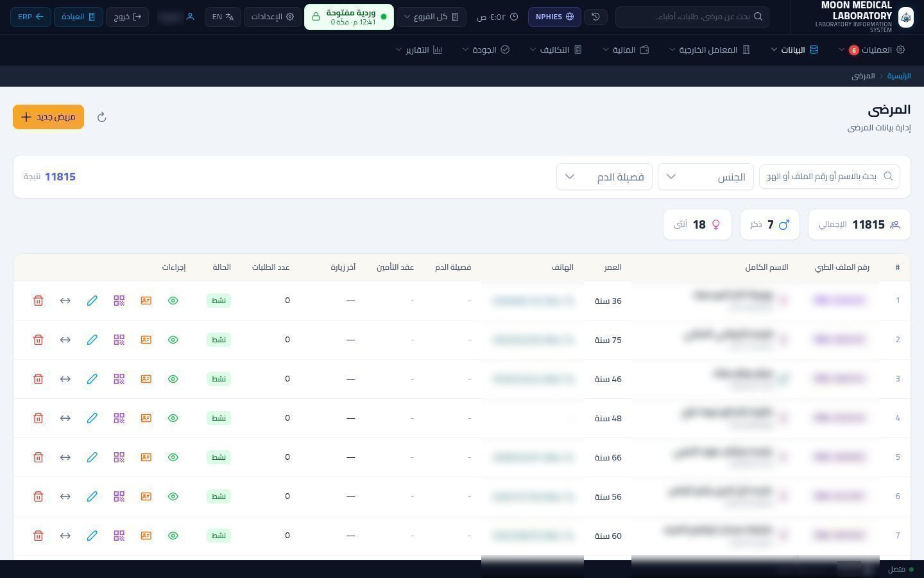
Task: Expand the كل الفروع branch selector
Action: click(x=431, y=17)
